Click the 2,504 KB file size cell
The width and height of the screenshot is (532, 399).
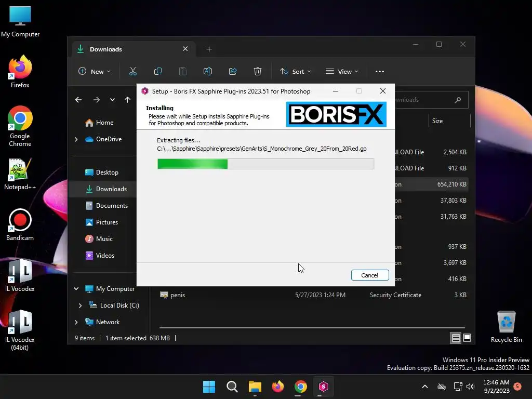point(455,152)
